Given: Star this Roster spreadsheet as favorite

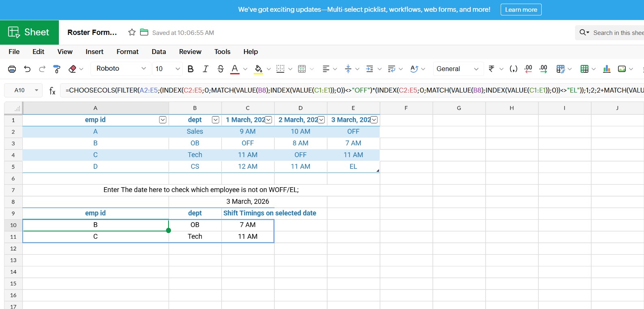Looking at the screenshot, I should [x=132, y=32].
